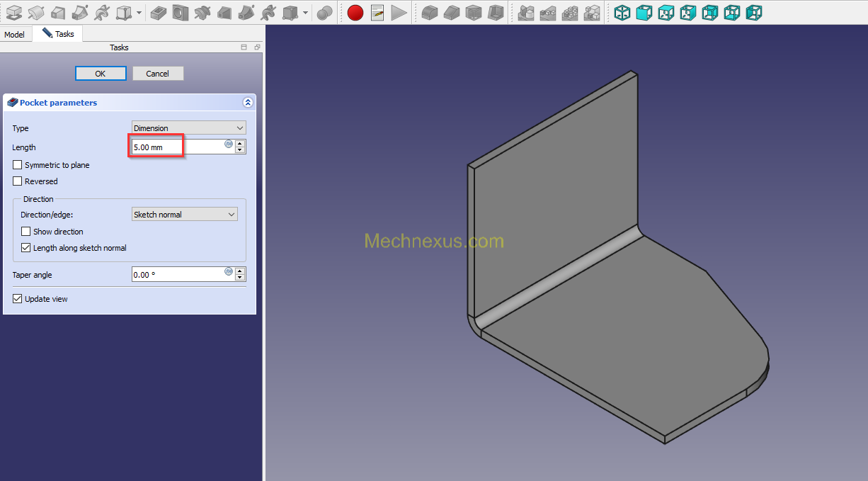Select the Additive Loft tool

58,12
